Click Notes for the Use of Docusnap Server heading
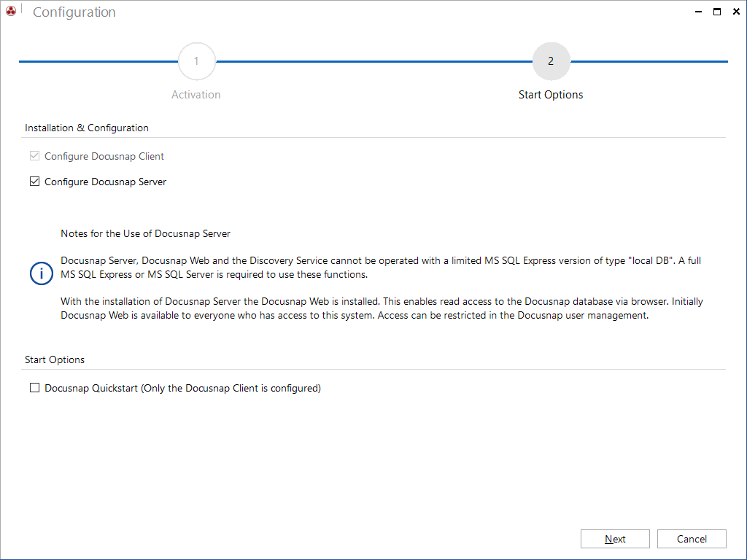The width and height of the screenshot is (747, 560). coord(145,233)
